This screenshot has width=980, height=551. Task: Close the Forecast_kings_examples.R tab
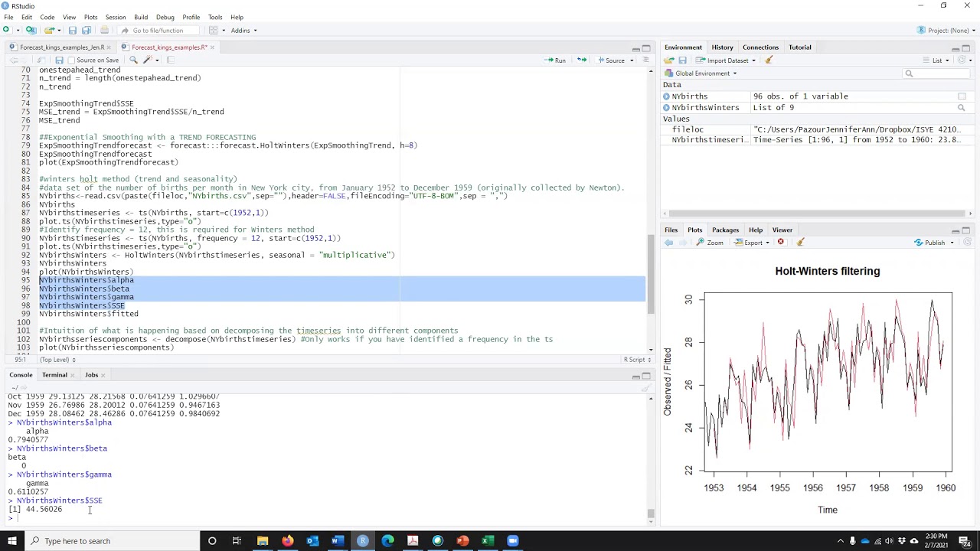click(213, 47)
